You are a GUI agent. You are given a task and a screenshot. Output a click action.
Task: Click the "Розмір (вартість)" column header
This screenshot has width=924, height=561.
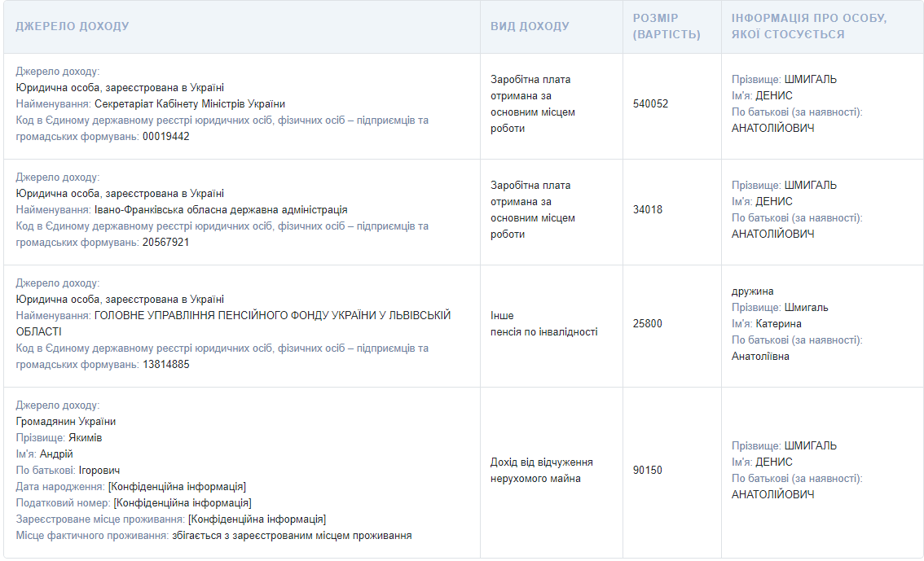[667, 26]
